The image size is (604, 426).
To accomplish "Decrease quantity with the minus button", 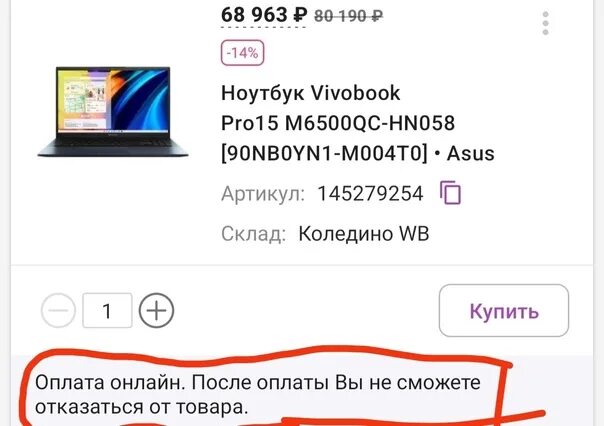I will coord(58,310).
